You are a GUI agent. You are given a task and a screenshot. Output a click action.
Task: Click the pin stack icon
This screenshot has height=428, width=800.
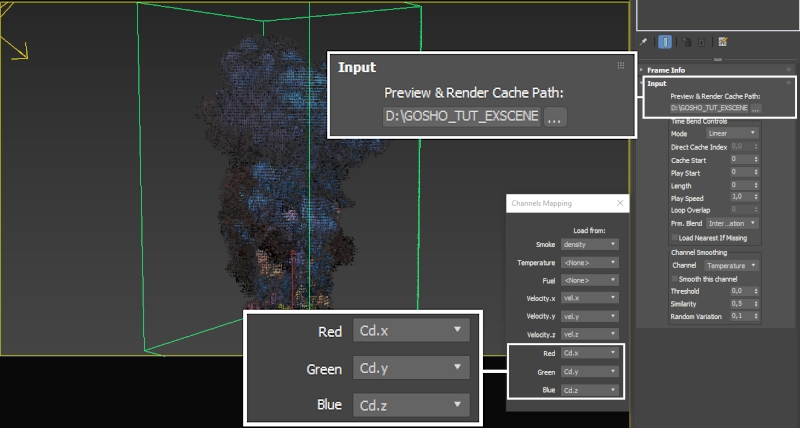tap(645, 42)
